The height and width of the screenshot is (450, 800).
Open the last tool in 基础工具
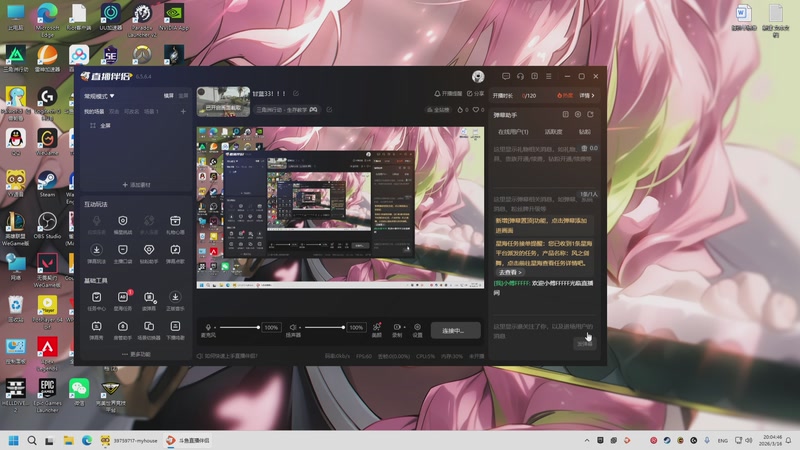[175, 330]
